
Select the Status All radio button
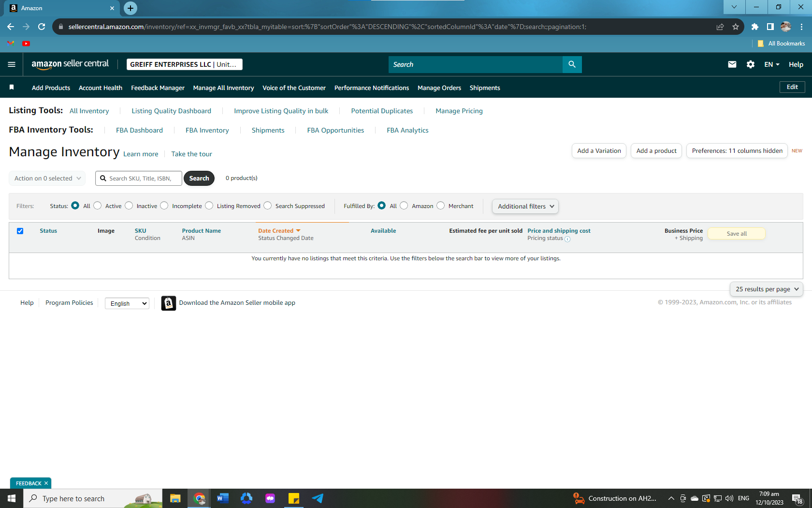(x=75, y=206)
